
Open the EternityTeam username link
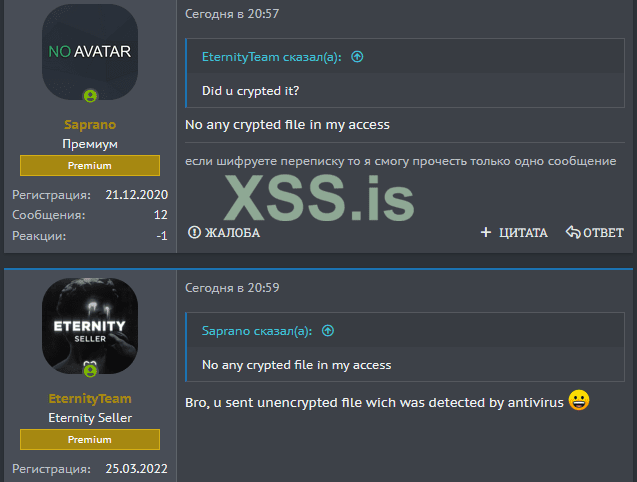click(90, 398)
